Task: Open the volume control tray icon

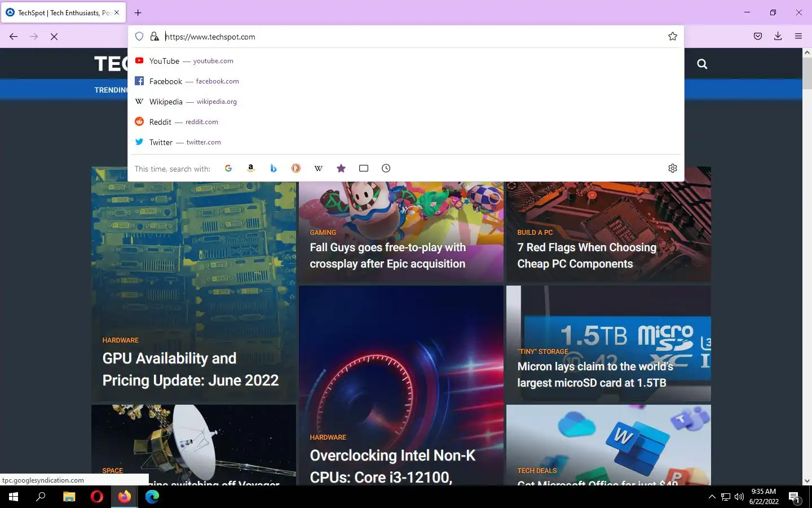Action: click(739, 497)
